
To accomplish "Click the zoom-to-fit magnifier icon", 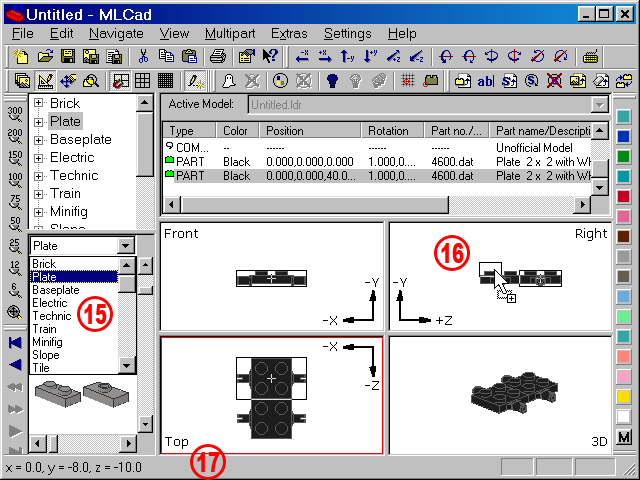I will coord(15,313).
